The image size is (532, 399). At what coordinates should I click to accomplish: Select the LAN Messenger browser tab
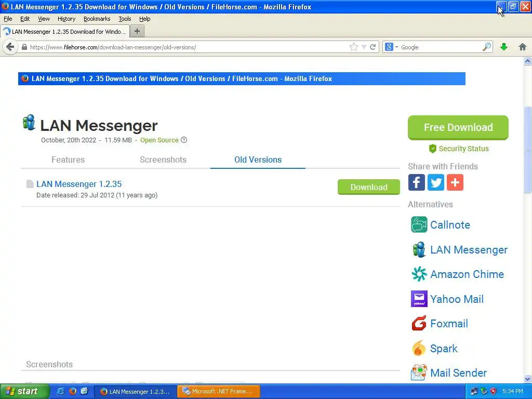(65, 31)
